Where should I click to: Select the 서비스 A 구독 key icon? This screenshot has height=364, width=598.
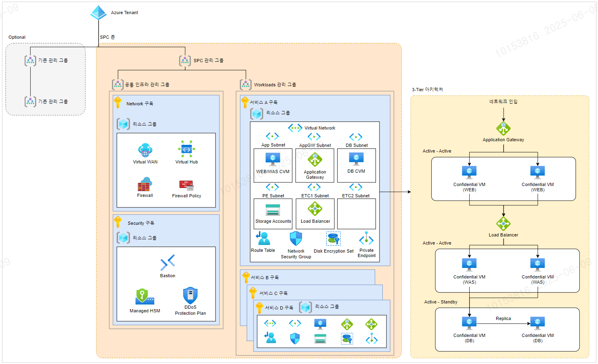click(245, 103)
